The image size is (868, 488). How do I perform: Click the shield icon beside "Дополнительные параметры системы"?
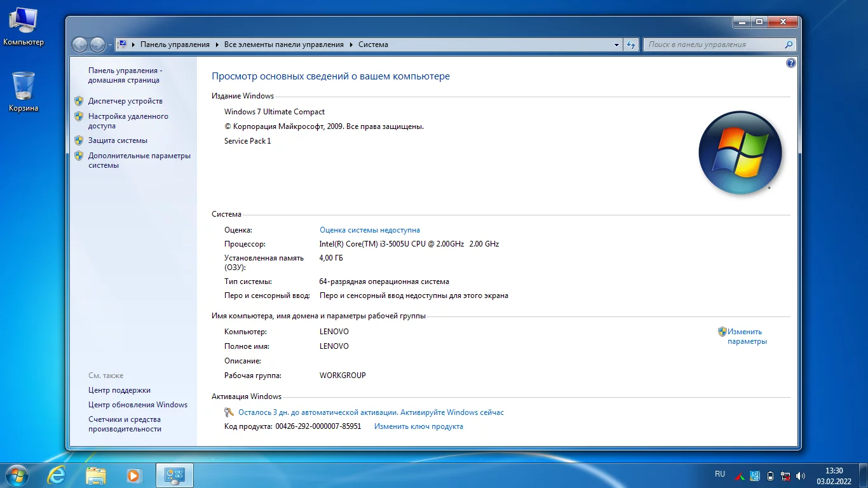tap(79, 156)
